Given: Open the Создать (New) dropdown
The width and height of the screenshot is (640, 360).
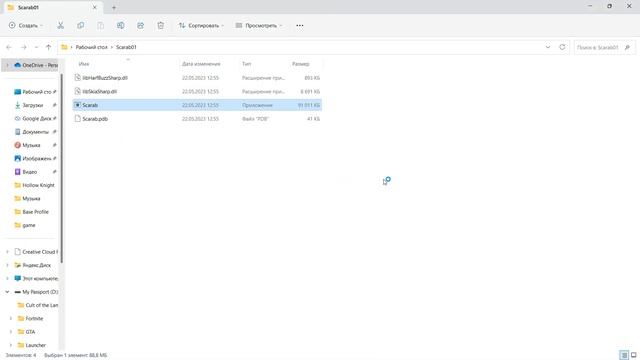Looking at the screenshot, I should [x=25, y=25].
